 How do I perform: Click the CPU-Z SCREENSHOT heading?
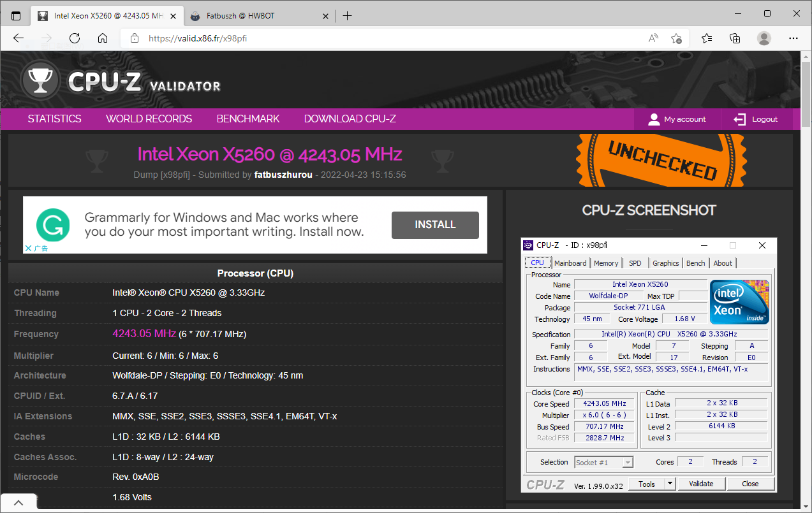(x=649, y=210)
